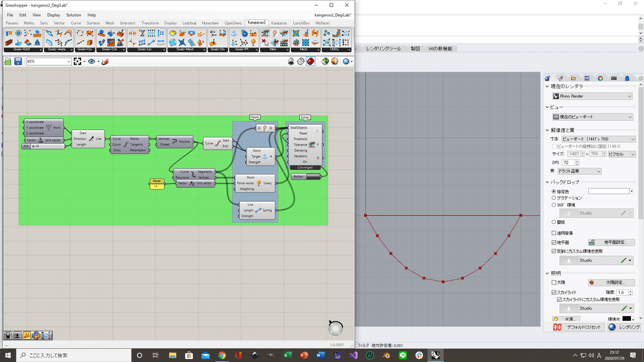The height and width of the screenshot is (362, 644).
Task: Select the Bouncy Solver kangaroo icon in Main
Action: click(x=265, y=33)
